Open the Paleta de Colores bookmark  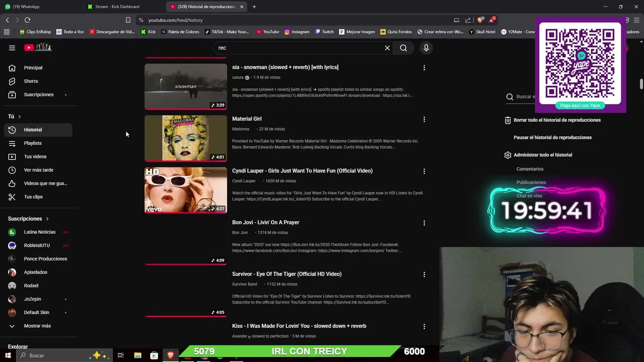point(180,32)
